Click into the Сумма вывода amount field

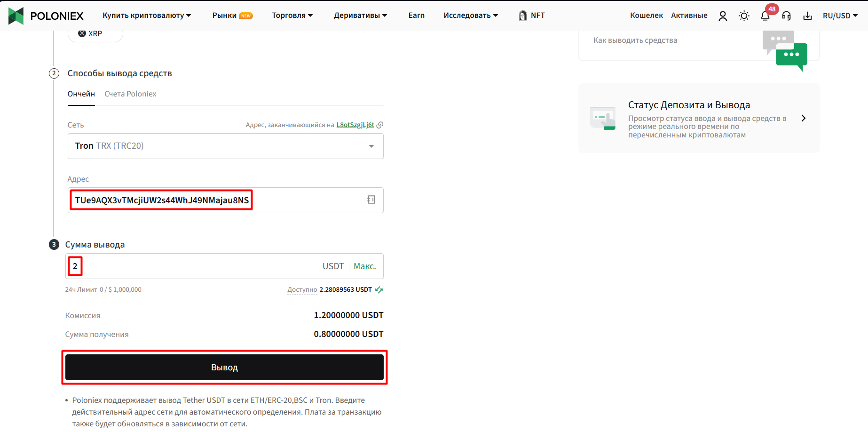(224, 266)
